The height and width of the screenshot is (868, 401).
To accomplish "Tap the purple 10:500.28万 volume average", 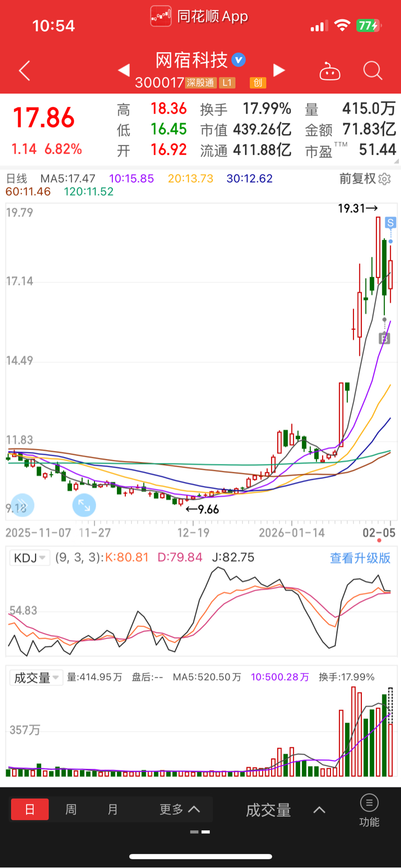I will (x=280, y=677).
